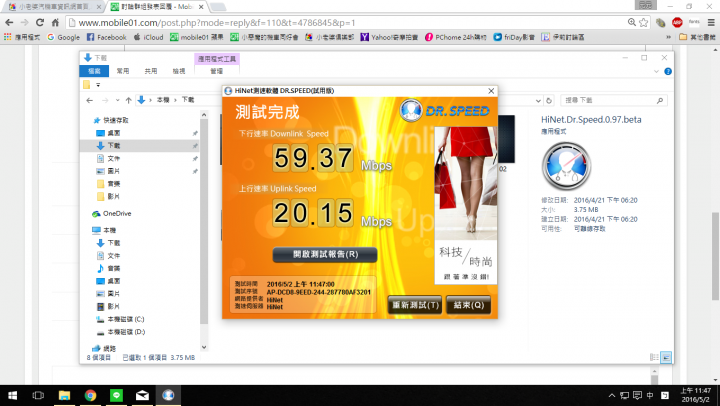Open the Explorer address history dropdown
720x406 pixels.
click(x=538, y=100)
